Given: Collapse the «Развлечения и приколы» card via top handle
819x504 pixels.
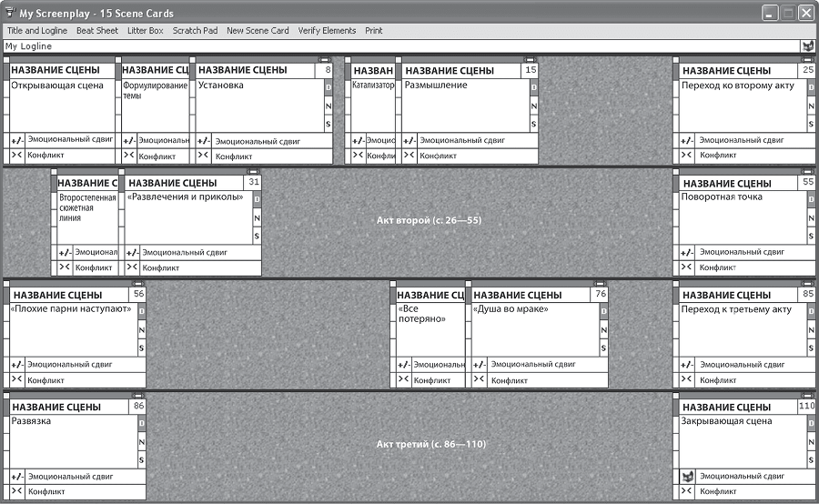Looking at the screenshot, I should [x=253, y=171].
